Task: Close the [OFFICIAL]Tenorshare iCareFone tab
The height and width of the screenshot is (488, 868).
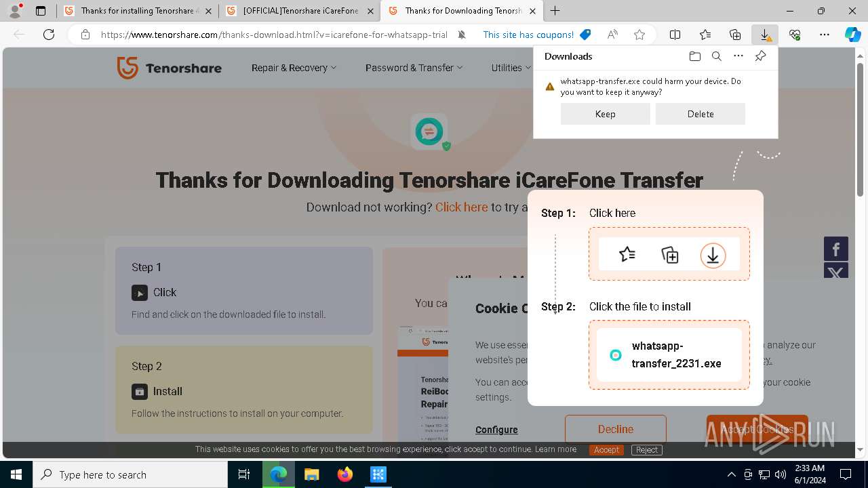Action: pyautogui.click(x=370, y=11)
